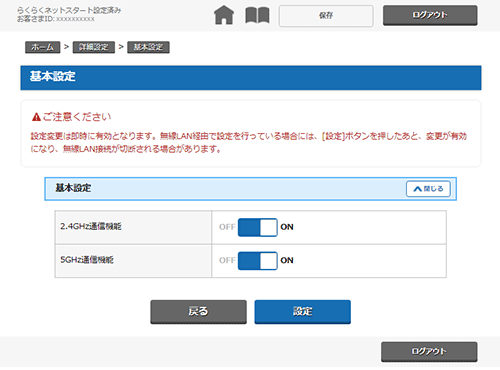Image resolution: width=500 pixels, height=370 pixels.
Task: Click the 戻る back button
Action: pos(198,312)
